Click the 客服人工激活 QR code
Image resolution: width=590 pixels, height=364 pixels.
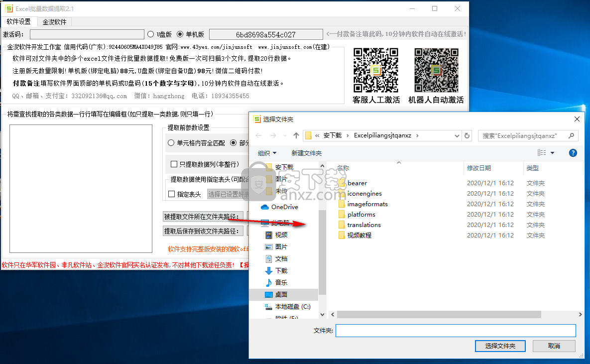coord(376,70)
